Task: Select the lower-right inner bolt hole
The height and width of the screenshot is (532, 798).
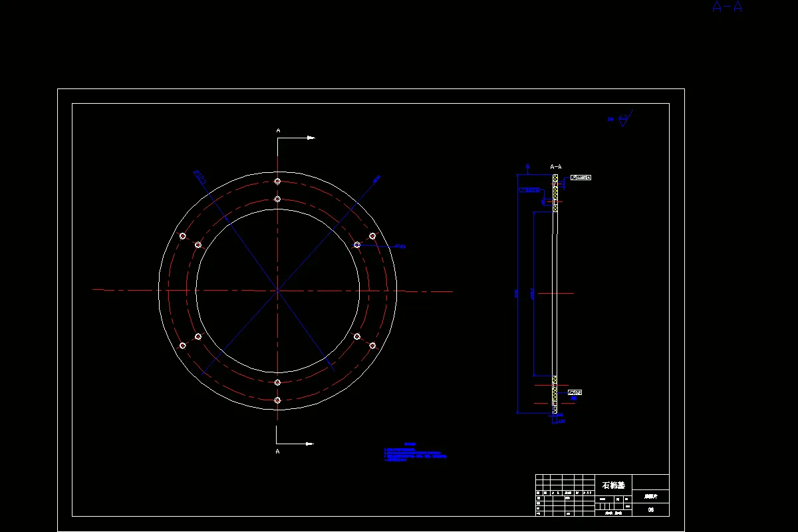Action: [x=357, y=336]
